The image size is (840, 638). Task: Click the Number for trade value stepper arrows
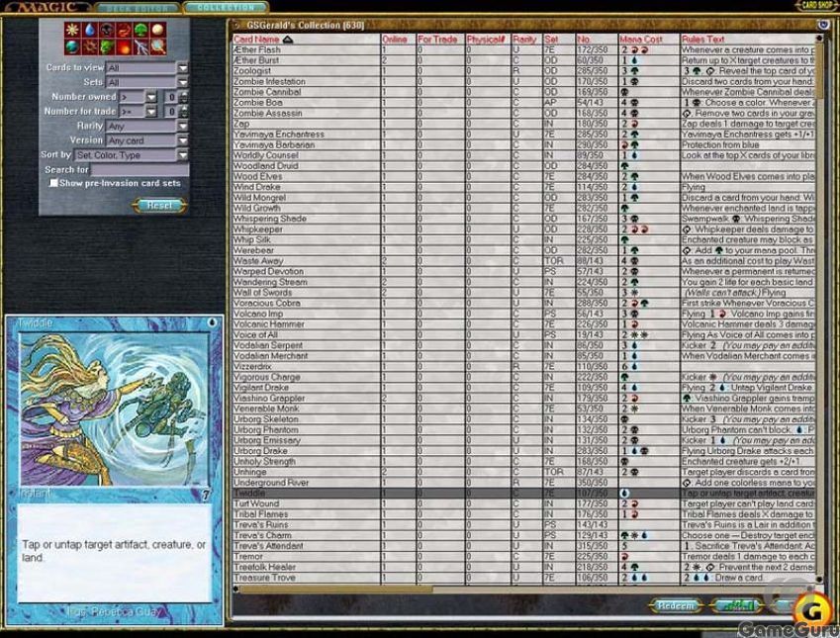tap(184, 112)
